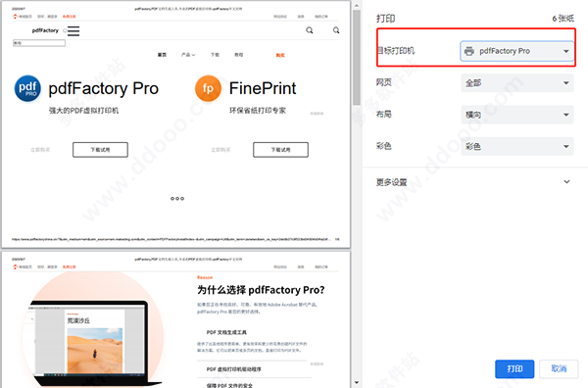Click the blue 打印 button
The height and width of the screenshot is (388, 588).
tap(514, 368)
